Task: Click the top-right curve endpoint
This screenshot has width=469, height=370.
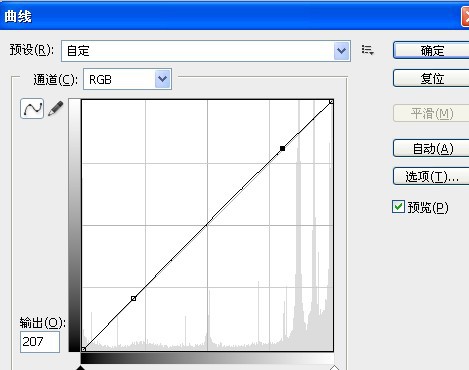Action: tap(331, 101)
